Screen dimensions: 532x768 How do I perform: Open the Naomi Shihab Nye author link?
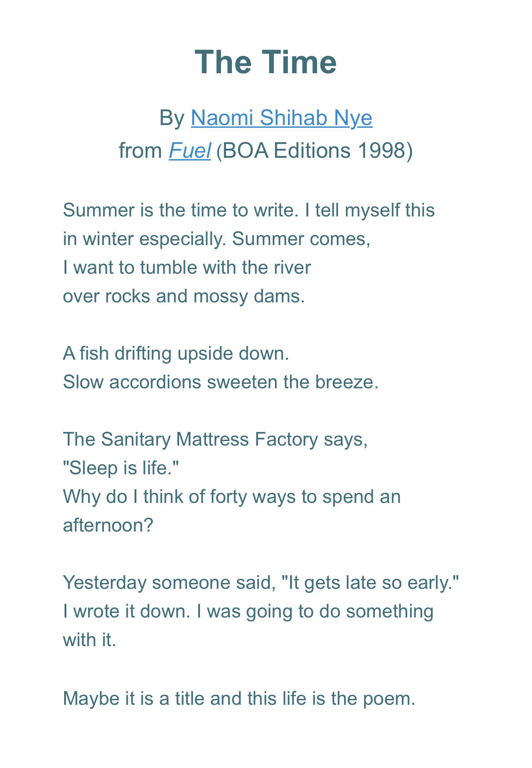(x=281, y=118)
